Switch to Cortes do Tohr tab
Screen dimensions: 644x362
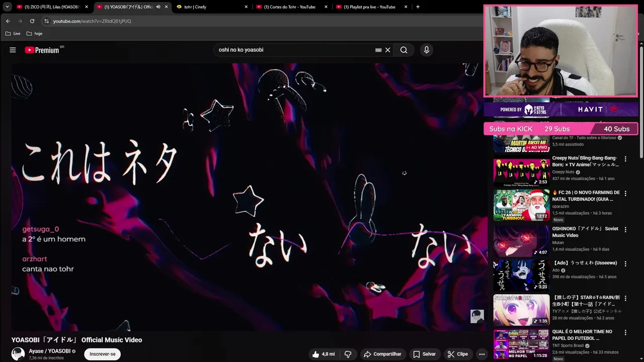pos(289,7)
